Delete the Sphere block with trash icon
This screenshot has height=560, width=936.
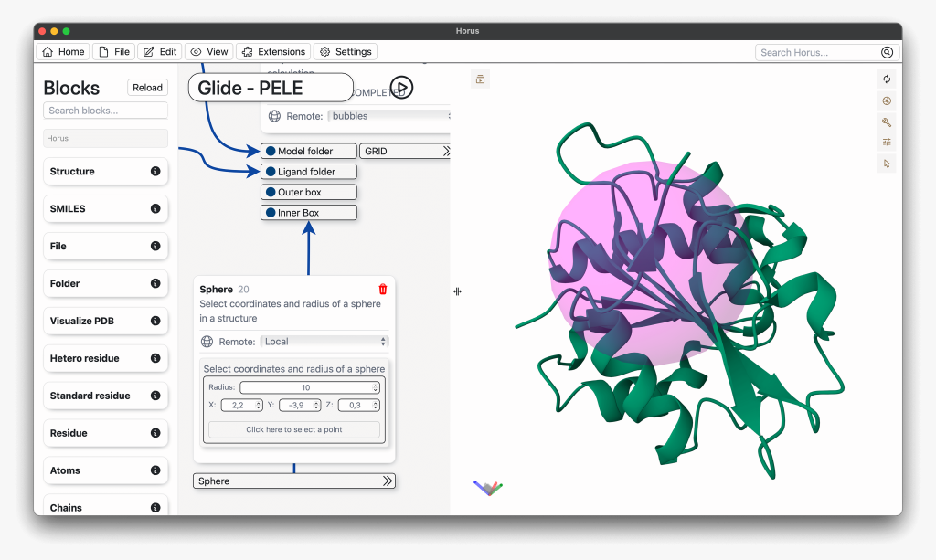(x=382, y=290)
